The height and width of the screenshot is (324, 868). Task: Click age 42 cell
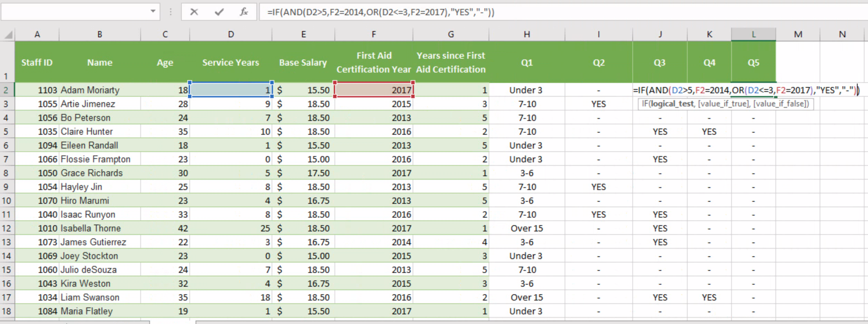point(165,228)
